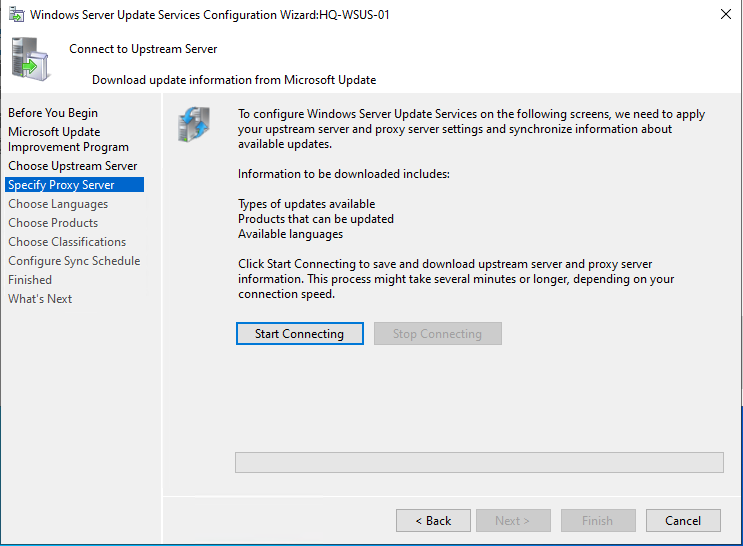Select the Finished step in the sidebar
The image size is (743, 546).
(30, 280)
